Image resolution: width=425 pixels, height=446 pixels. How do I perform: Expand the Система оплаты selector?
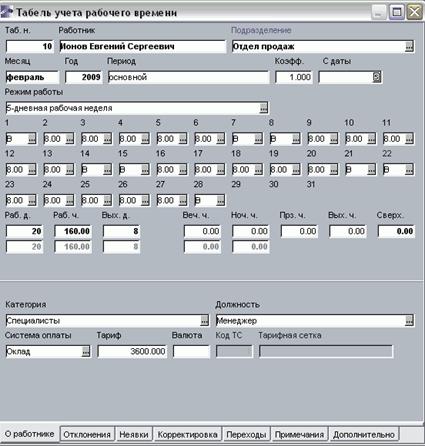[86, 352]
